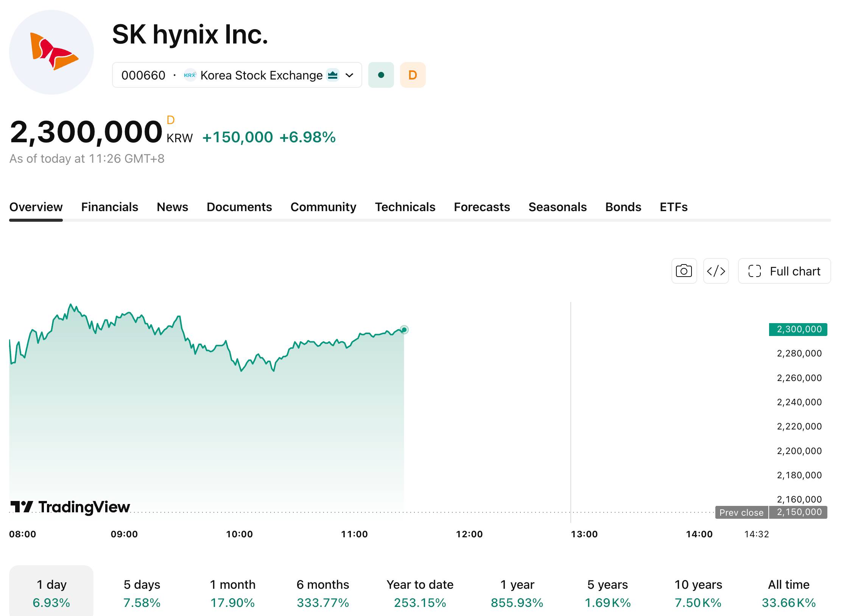
Task: Switch to the Financials tab
Action: (110, 207)
